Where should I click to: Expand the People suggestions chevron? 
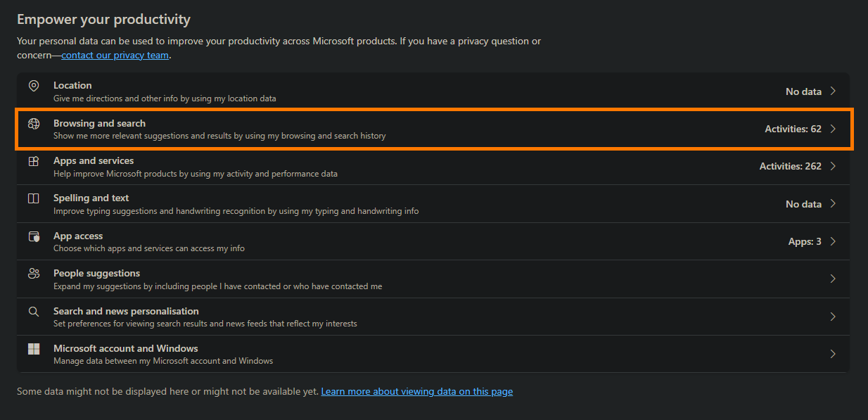tap(833, 279)
